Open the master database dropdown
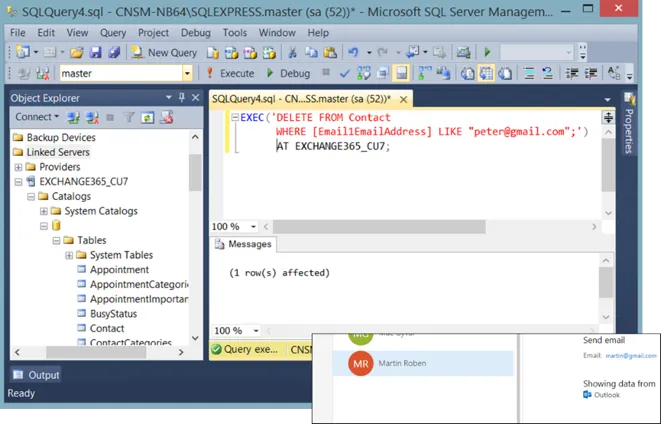661x424 pixels. 187,73
